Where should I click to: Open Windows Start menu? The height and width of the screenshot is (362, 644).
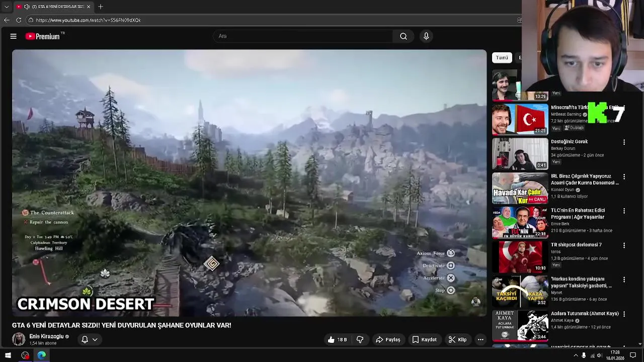(x=8, y=355)
